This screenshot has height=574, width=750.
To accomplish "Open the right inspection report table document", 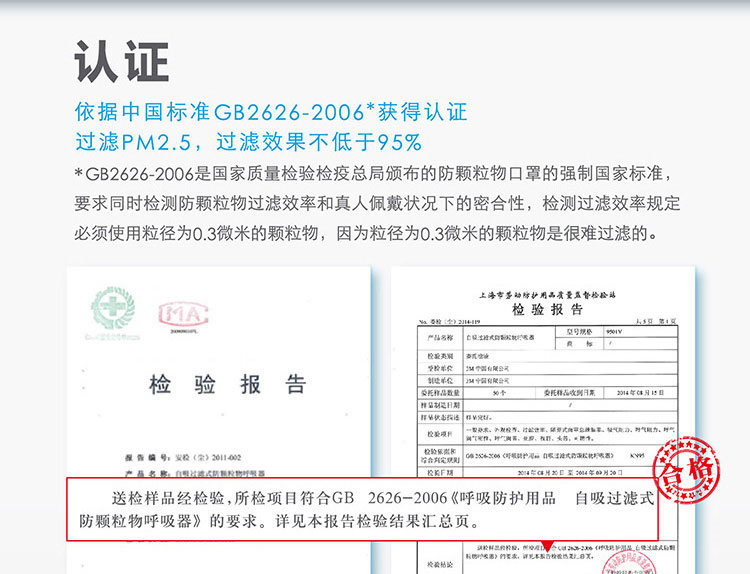I will click(540, 400).
